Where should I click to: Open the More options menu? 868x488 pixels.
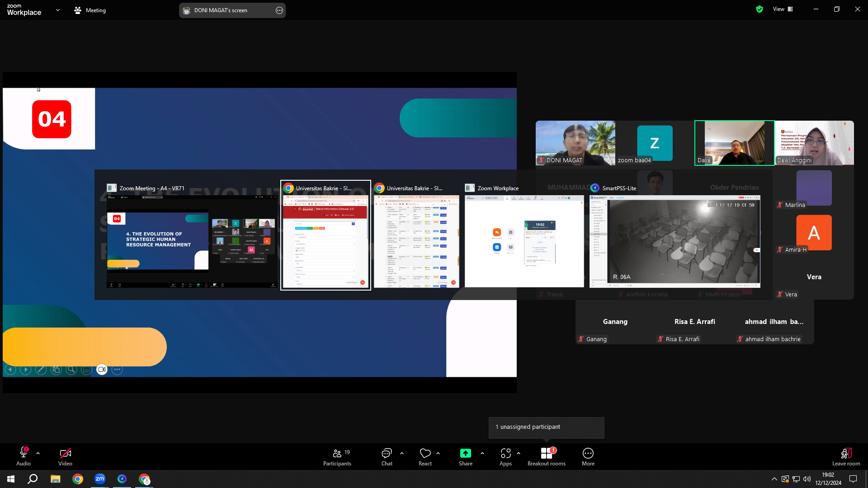[x=588, y=456]
